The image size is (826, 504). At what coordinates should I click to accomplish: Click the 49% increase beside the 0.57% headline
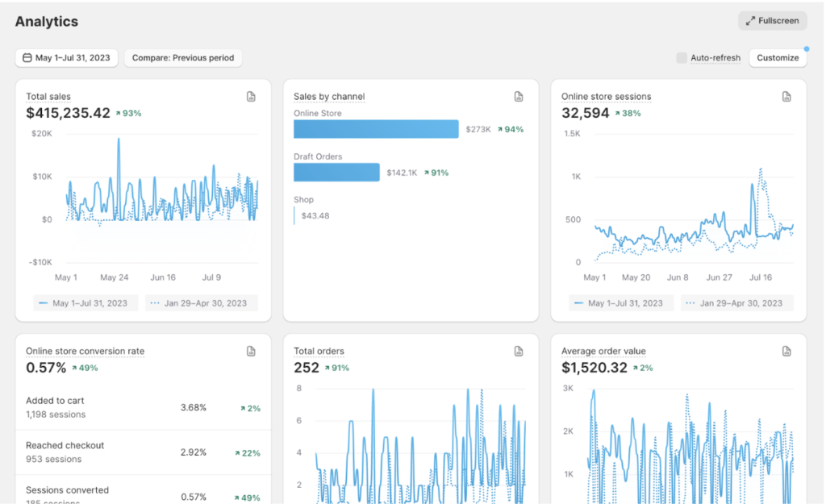85,369
